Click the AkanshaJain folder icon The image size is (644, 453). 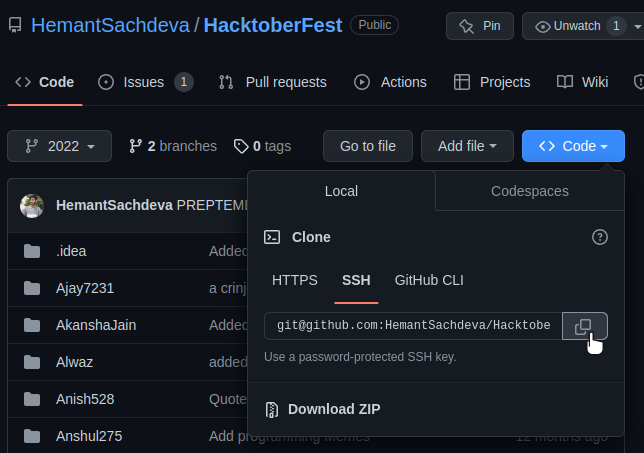[x=32, y=325]
